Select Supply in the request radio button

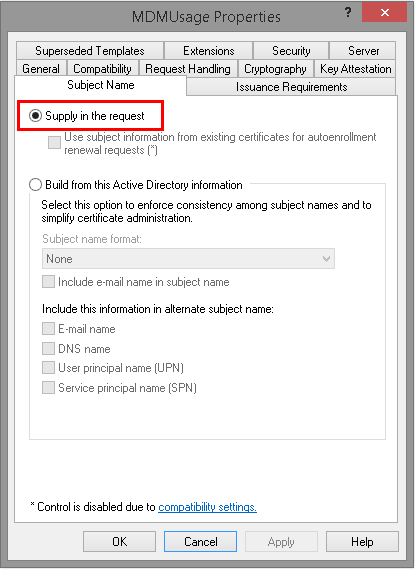[x=36, y=116]
